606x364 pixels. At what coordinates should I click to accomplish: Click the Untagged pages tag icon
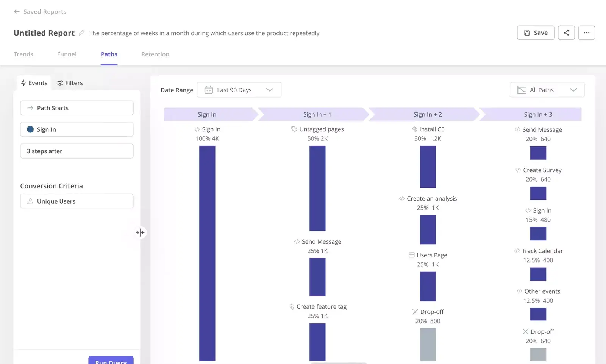[x=294, y=129]
